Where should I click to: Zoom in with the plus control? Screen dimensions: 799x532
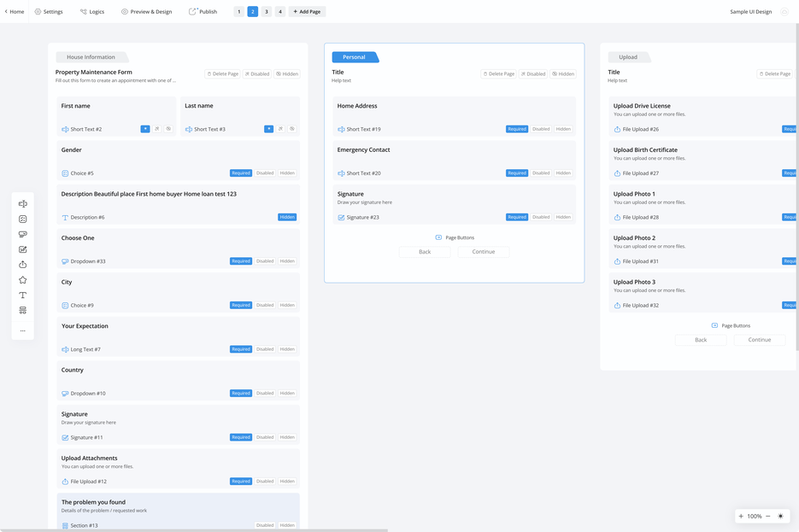(741, 517)
